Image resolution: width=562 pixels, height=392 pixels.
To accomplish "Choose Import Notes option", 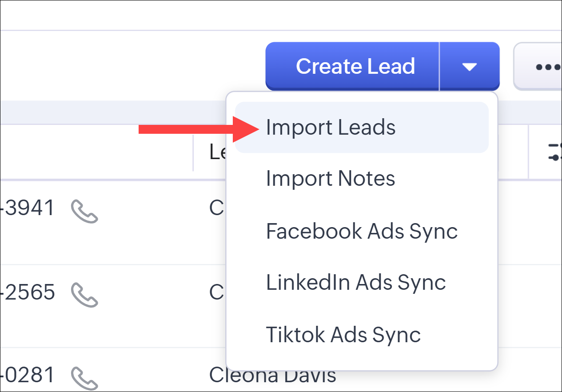I will click(x=331, y=179).
